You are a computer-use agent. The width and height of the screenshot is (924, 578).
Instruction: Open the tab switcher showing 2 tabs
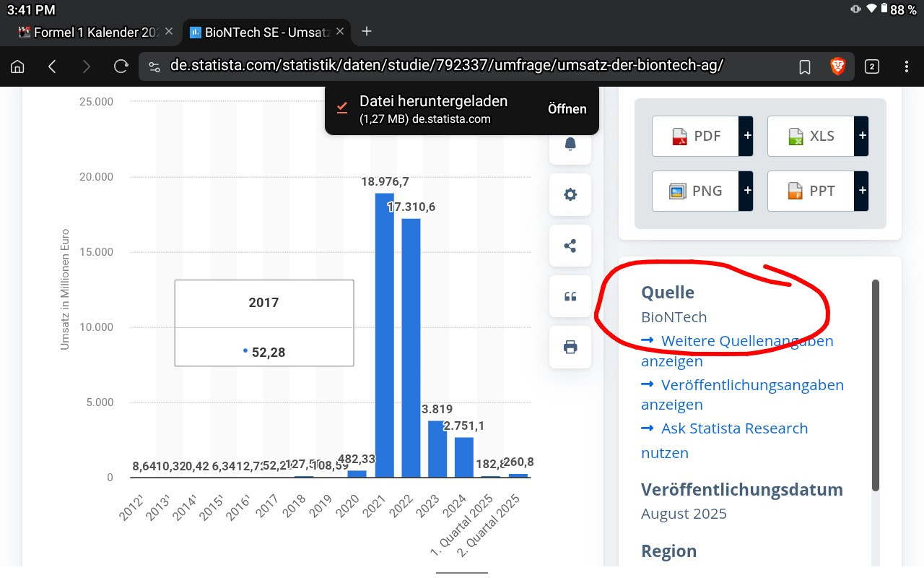click(x=872, y=66)
